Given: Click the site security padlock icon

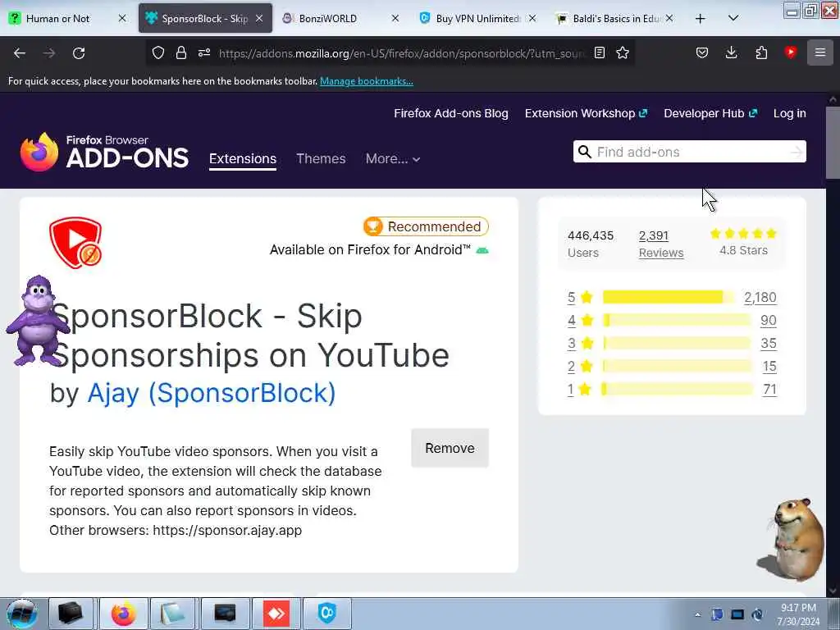Looking at the screenshot, I should coord(181,52).
